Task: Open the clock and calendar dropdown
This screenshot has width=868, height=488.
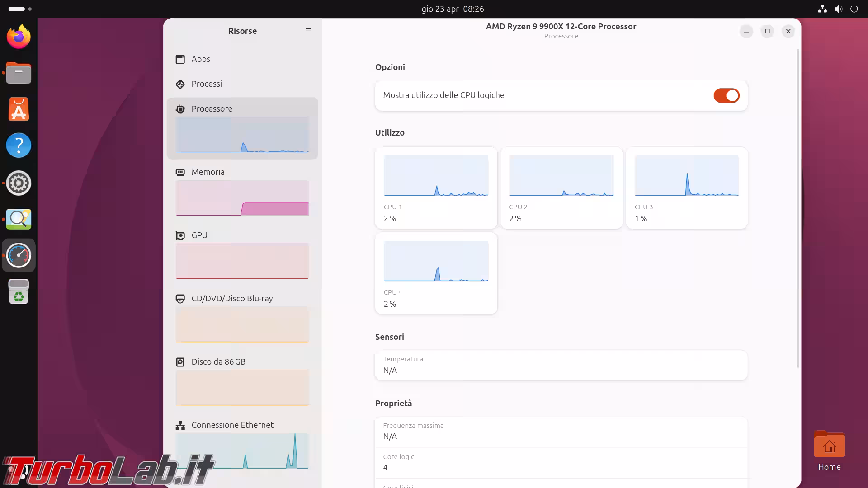Action: coord(452,9)
